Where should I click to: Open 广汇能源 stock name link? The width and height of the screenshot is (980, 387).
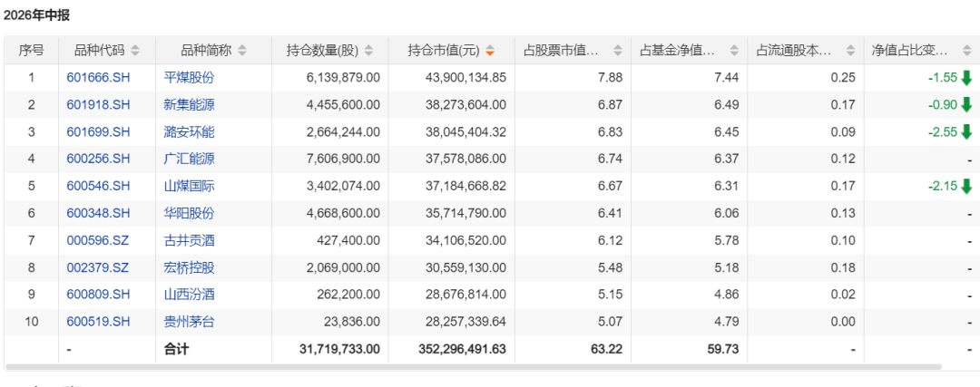point(189,160)
